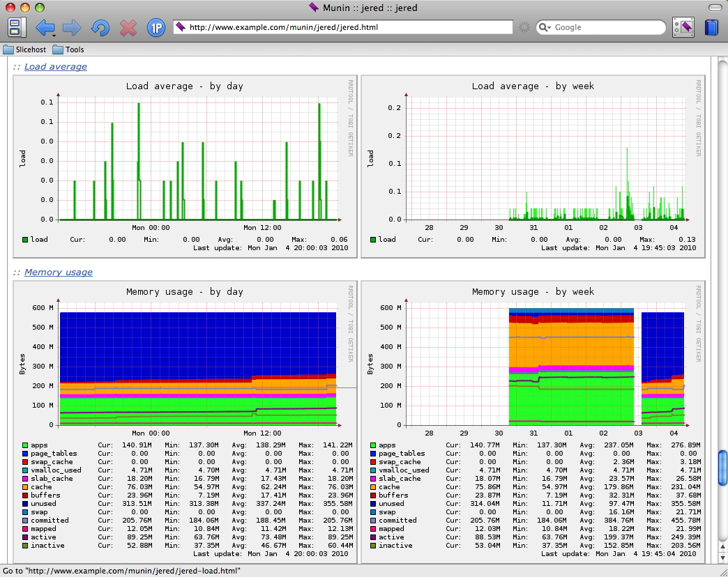
Task: Open the search engine dropdown magnifier
Action: (x=545, y=28)
